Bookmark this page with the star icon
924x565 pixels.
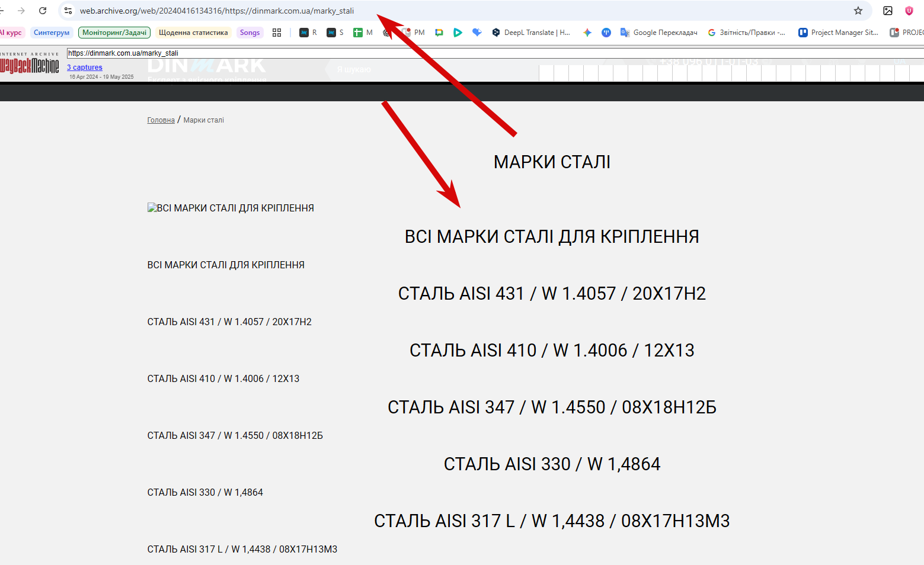[858, 11]
